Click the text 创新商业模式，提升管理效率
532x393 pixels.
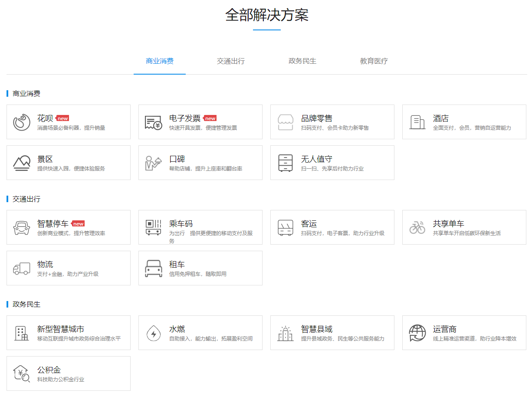[x=71, y=233]
